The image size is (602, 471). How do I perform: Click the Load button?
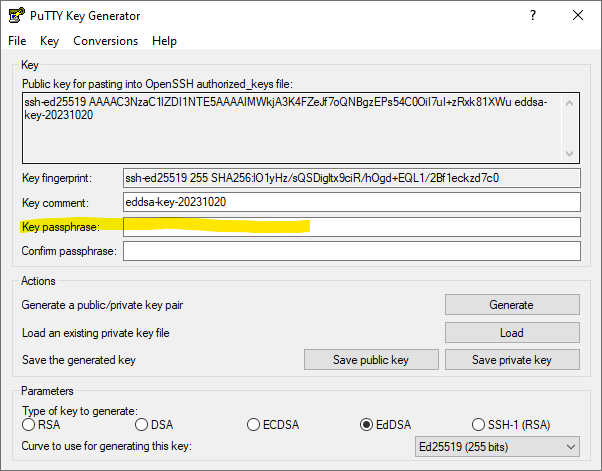pos(511,333)
